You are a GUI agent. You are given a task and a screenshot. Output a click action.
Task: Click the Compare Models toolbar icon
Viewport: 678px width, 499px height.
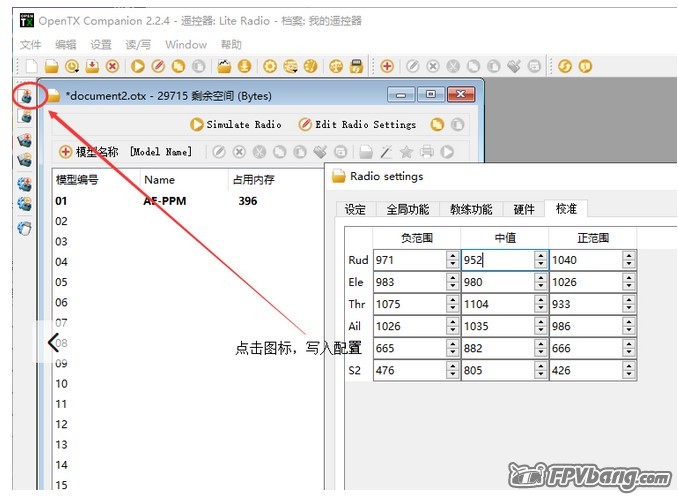coord(336,66)
